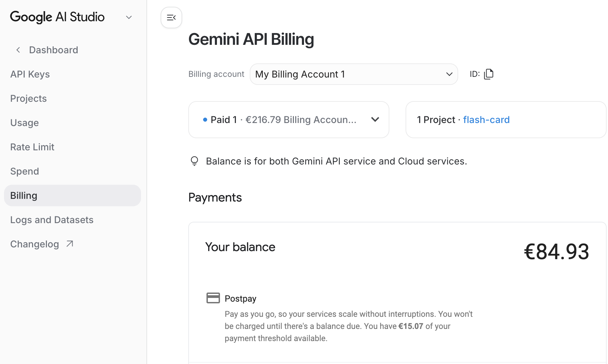The height and width of the screenshot is (364, 608).
Task: Copy the billing account ID
Action: coord(489,74)
